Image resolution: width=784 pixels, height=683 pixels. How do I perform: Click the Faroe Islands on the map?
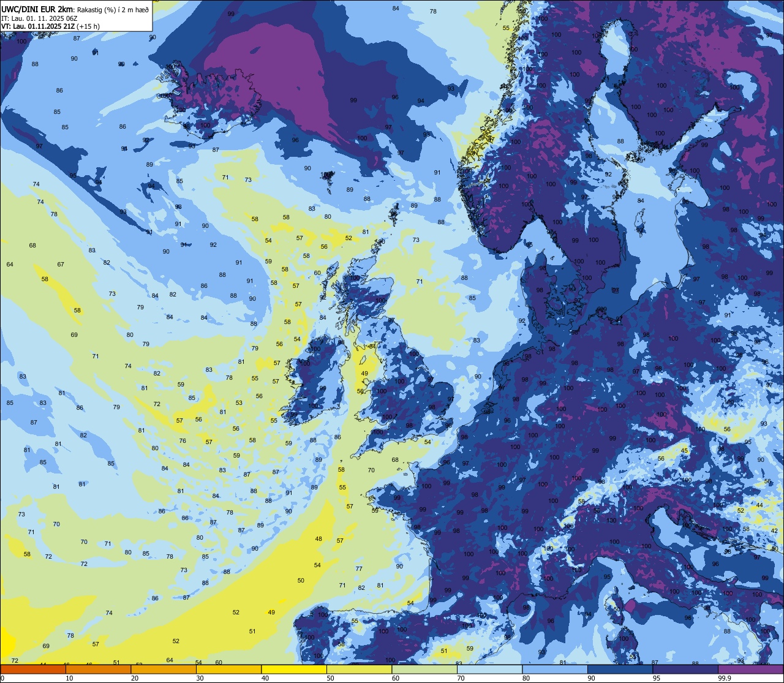point(329,176)
